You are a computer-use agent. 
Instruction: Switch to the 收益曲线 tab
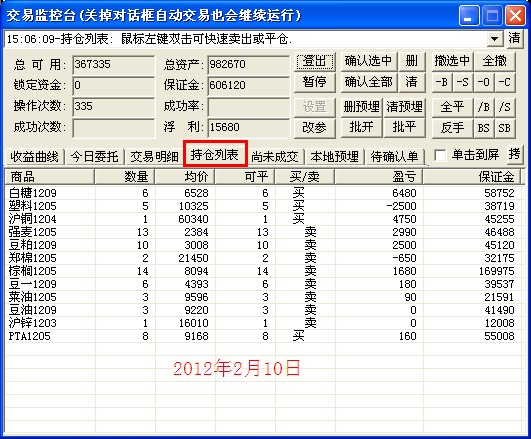click(34, 157)
